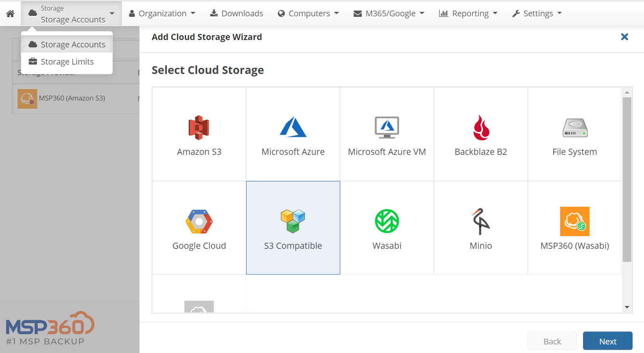
Task: Expand the Computers menu caret
Action: (x=337, y=13)
